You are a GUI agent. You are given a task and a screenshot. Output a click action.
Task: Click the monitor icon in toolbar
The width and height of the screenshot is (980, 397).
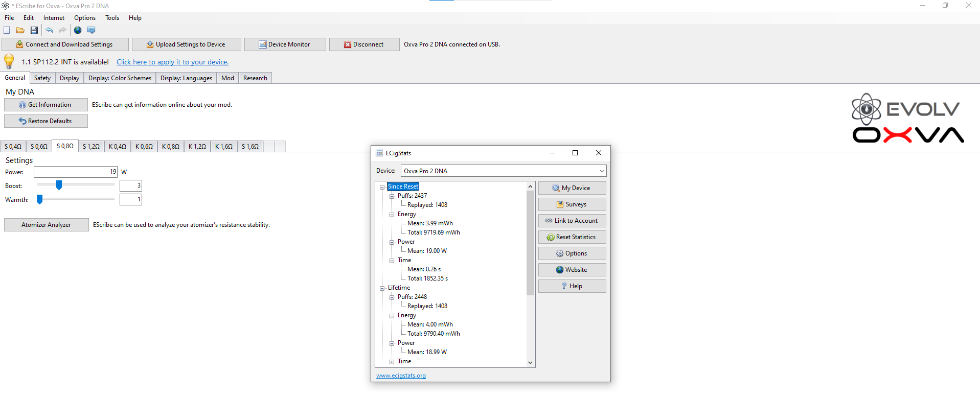coord(92,30)
